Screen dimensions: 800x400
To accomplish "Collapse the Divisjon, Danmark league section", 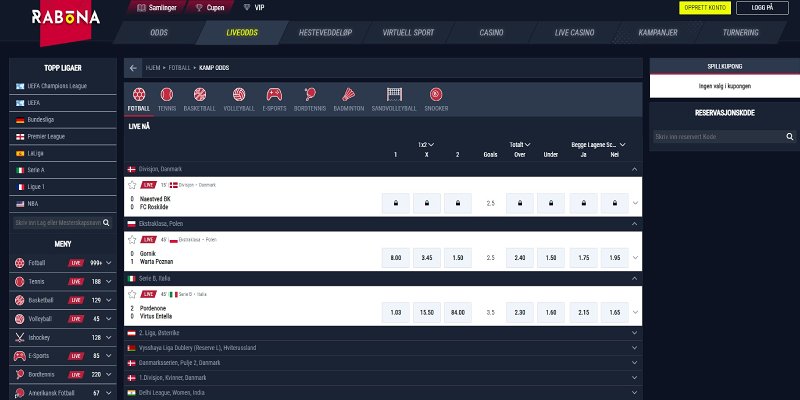I will (634, 169).
